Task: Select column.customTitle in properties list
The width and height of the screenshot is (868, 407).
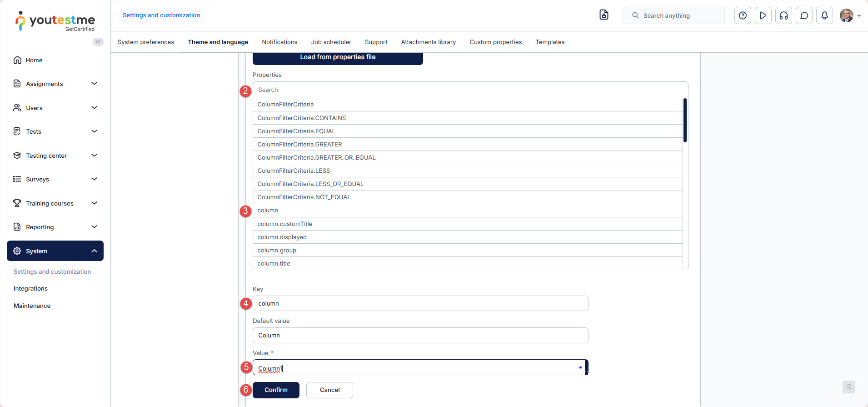Action: (x=285, y=224)
